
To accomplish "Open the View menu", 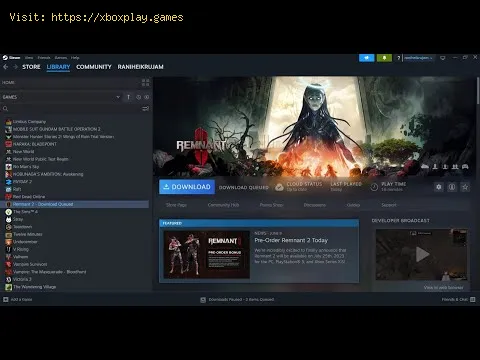I will coord(29,58).
